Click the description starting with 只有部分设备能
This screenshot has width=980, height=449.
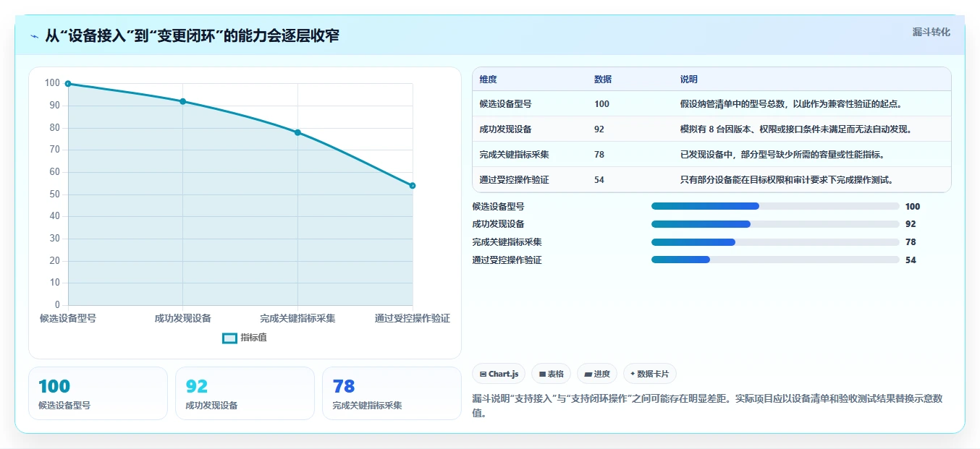pyautogui.click(x=786, y=179)
